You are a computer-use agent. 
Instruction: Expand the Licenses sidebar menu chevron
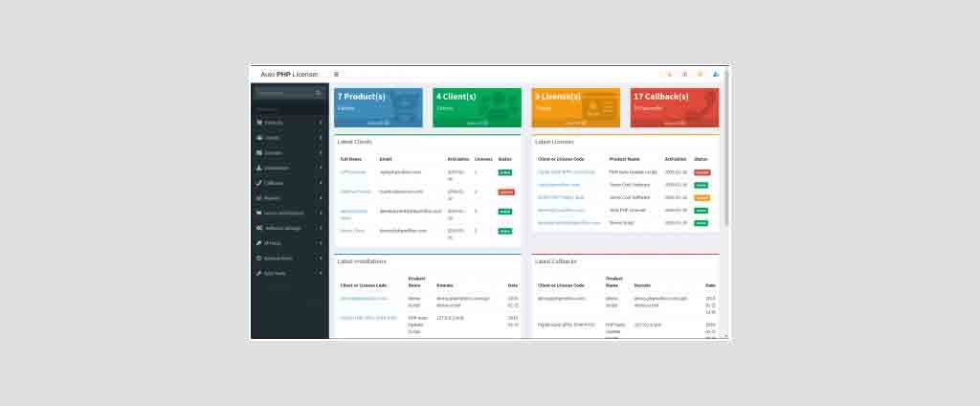click(321, 152)
